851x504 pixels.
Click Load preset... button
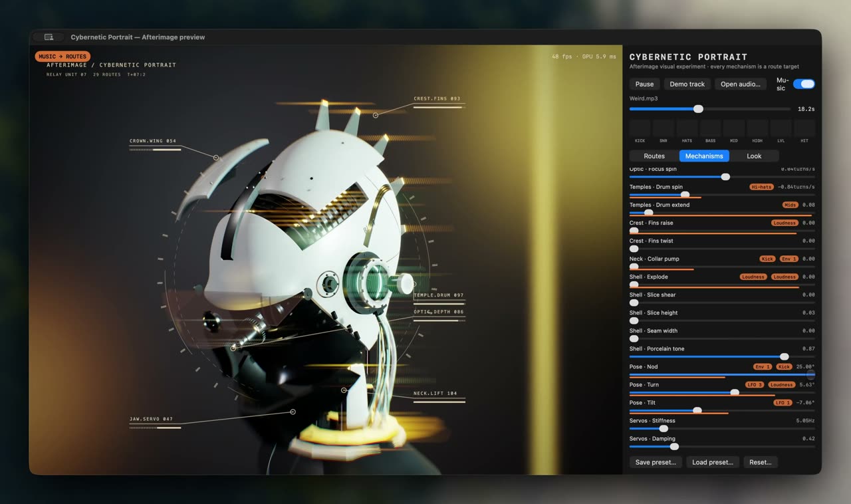[713, 462]
